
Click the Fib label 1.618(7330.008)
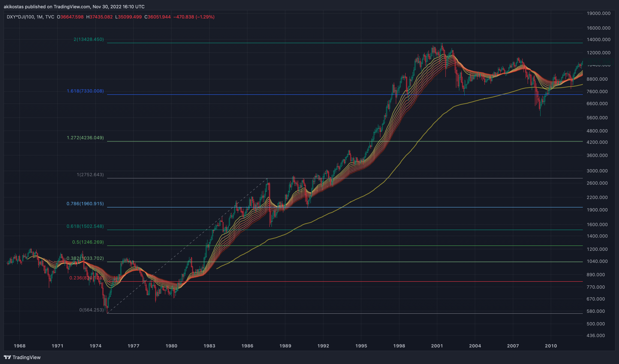(x=85, y=91)
